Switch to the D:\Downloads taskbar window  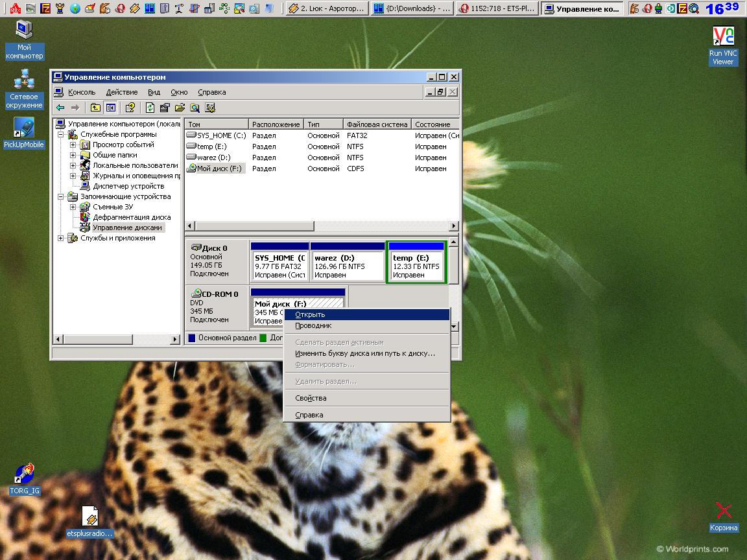412,8
